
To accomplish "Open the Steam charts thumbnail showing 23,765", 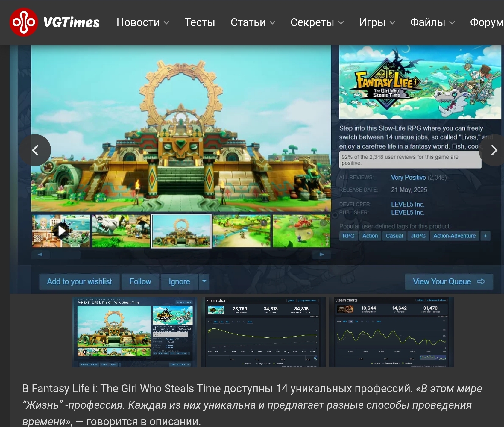I will (263, 332).
